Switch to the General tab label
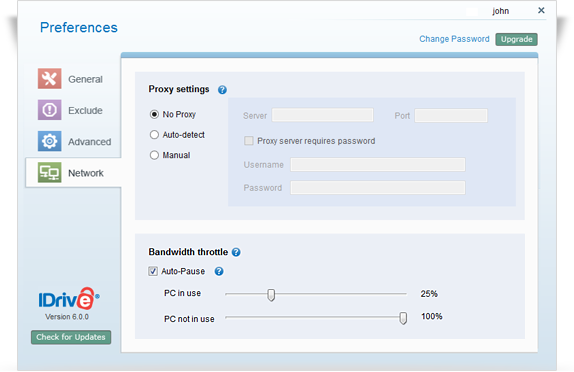Viewport: 574px width, 372px height. [x=85, y=79]
